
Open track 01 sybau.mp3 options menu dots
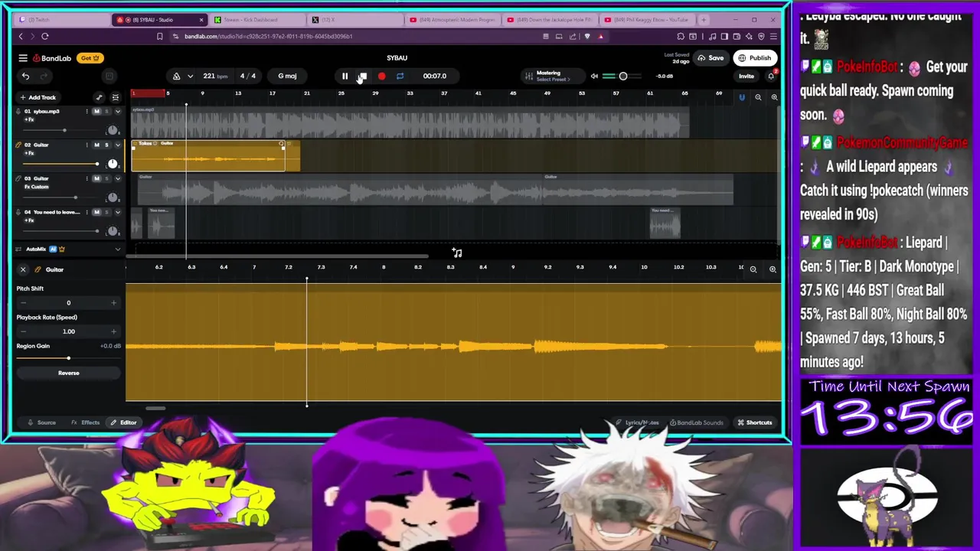pyautogui.click(x=87, y=112)
